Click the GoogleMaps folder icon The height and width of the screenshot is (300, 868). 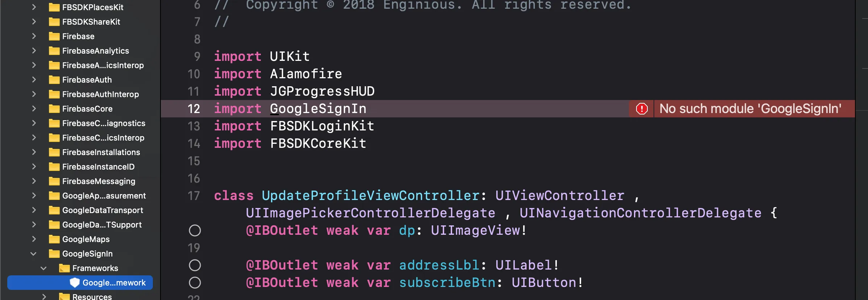(x=54, y=239)
